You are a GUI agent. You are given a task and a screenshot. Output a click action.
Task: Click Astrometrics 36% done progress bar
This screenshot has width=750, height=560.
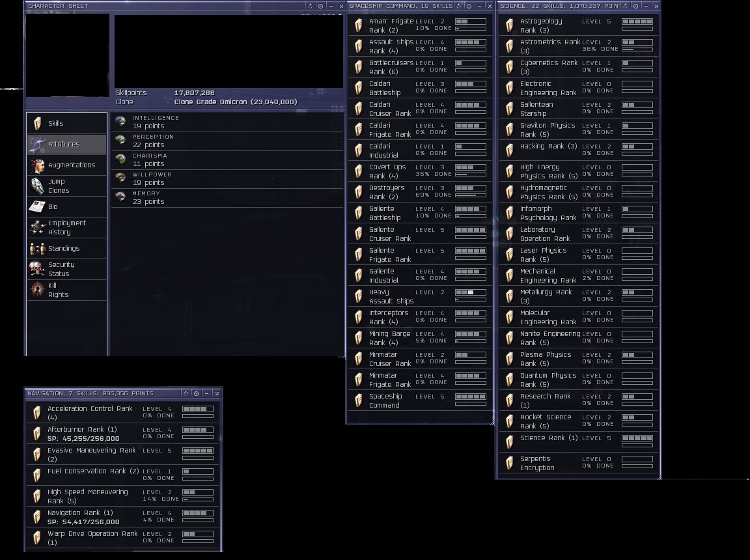pos(637,49)
